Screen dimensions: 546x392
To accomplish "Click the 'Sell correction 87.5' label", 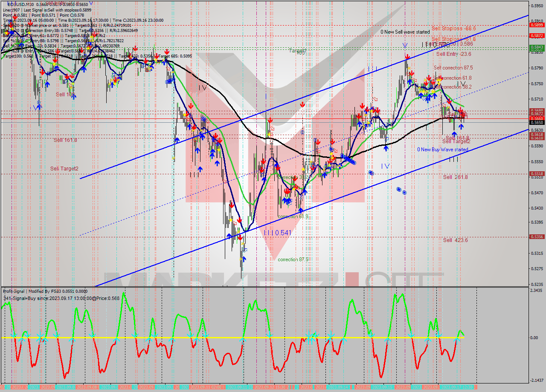I will click(x=453, y=68).
